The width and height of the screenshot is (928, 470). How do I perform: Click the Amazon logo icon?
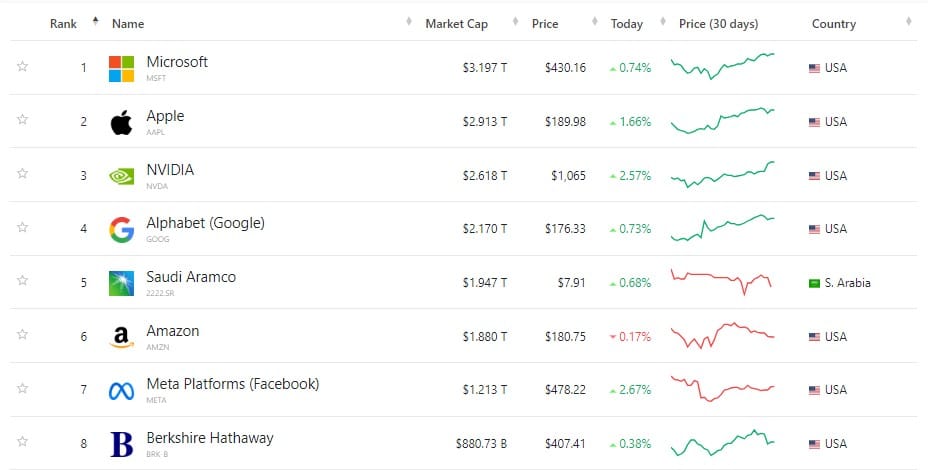[121, 337]
